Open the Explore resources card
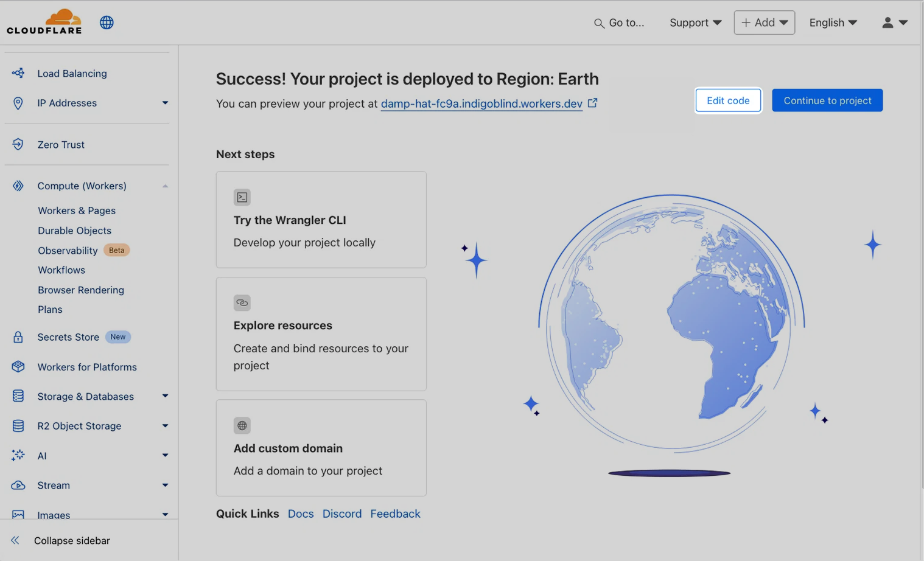The image size is (924, 561). click(321, 334)
